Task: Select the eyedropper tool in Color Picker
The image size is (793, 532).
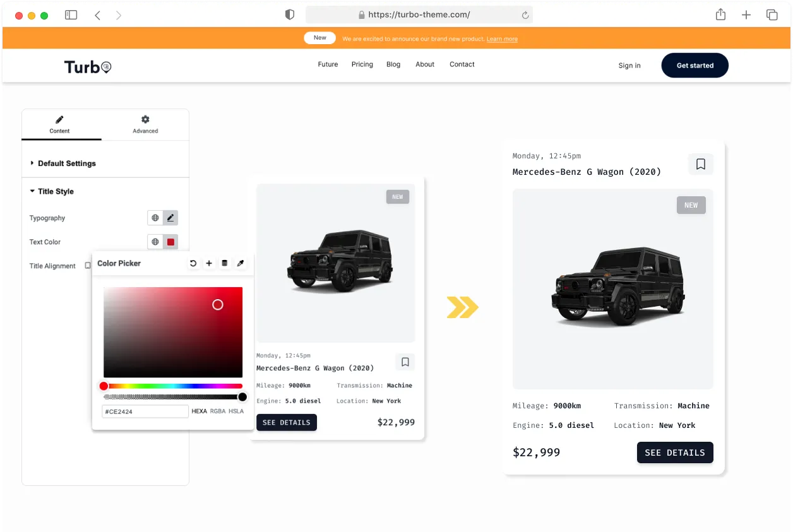Action: 240,263
